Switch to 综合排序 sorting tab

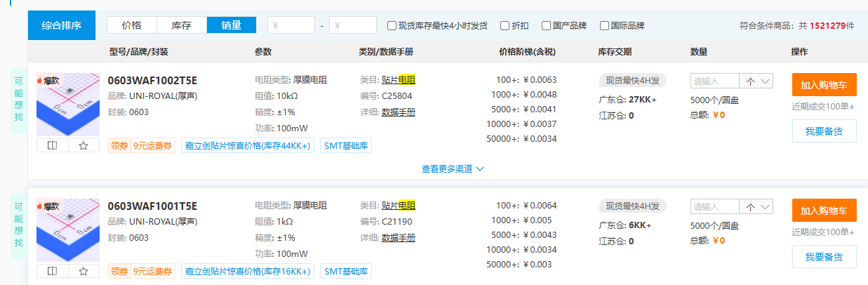tap(61, 26)
